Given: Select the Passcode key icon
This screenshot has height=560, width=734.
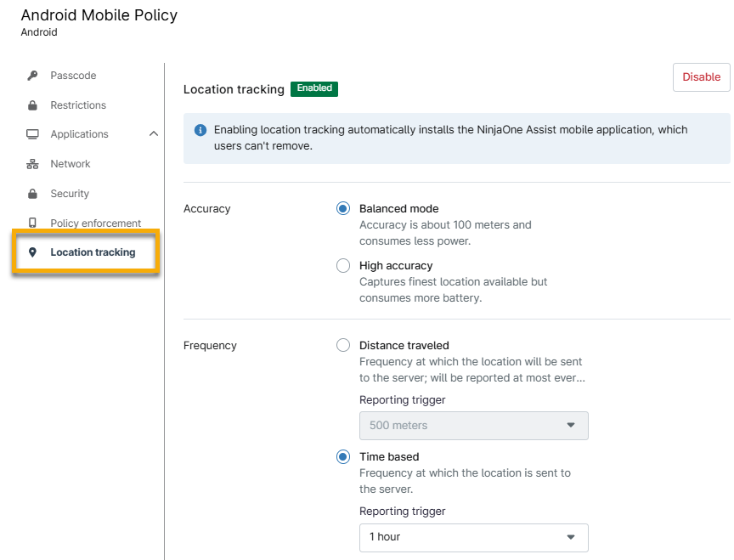Looking at the screenshot, I should (x=31, y=75).
